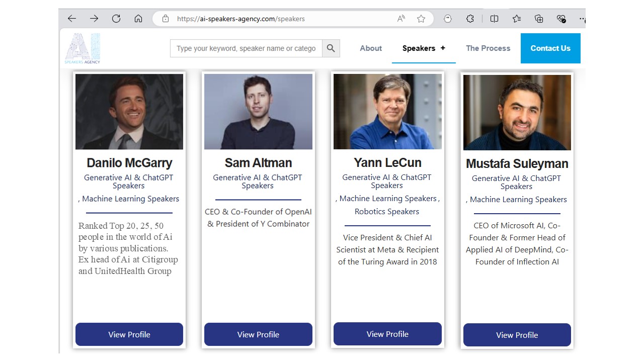Click Generative AI & ChatGPT Speakers under Sam Altman
644x362 pixels.
[x=258, y=182]
